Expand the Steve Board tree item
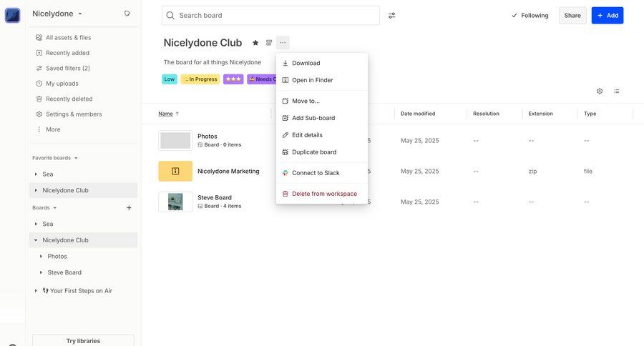The width and height of the screenshot is (644, 346). 41,272
